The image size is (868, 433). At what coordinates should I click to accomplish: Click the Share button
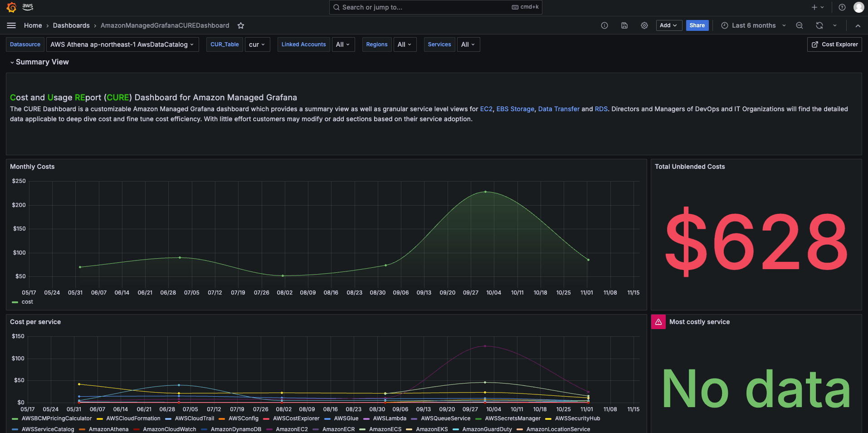(x=697, y=25)
